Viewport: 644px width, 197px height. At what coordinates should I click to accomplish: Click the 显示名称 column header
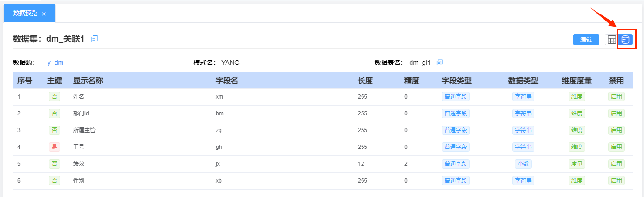tap(88, 80)
